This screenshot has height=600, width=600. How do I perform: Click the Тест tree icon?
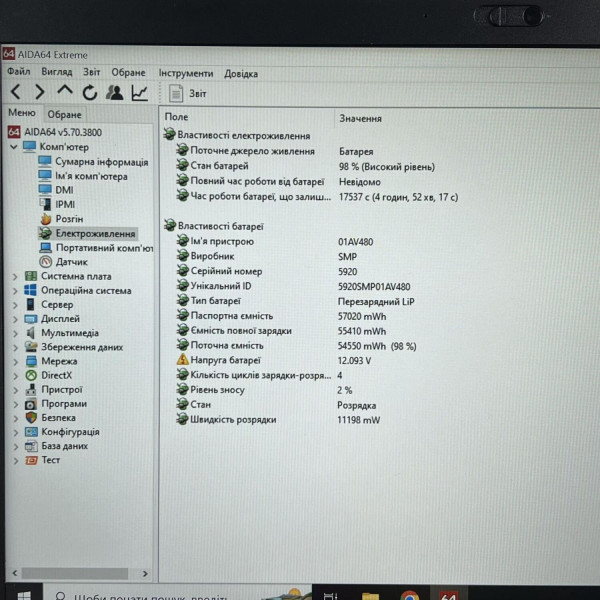click(x=31, y=460)
